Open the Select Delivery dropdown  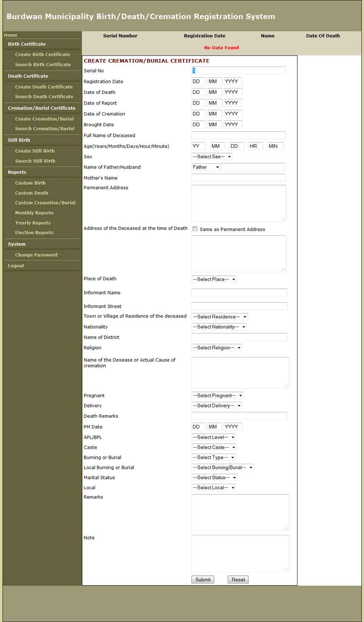coord(217,405)
